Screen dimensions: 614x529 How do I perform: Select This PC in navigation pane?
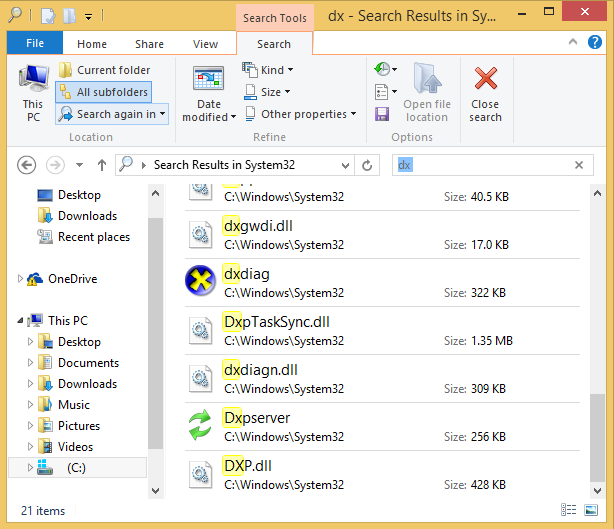tap(58, 321)
